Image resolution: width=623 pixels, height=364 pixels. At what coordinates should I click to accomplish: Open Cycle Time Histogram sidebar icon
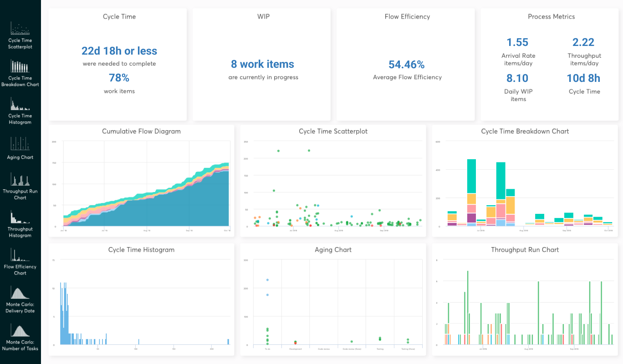pos(20,105)
